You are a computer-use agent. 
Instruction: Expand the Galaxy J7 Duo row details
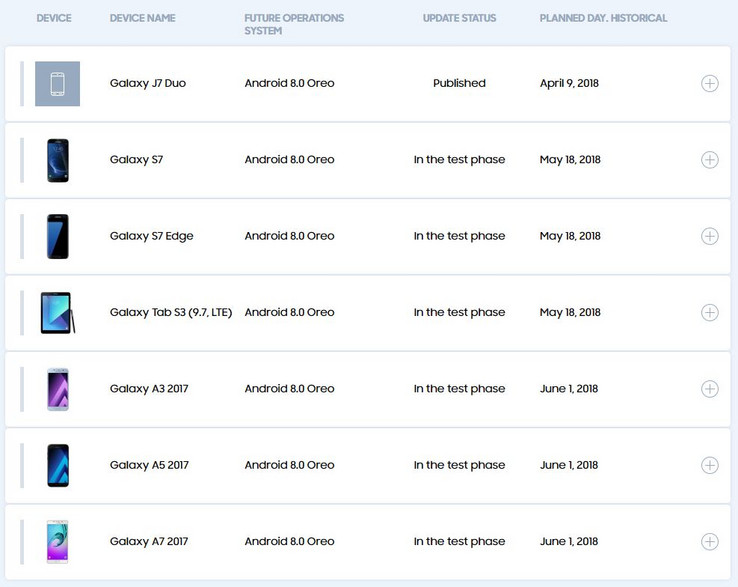tap(709, 84)
